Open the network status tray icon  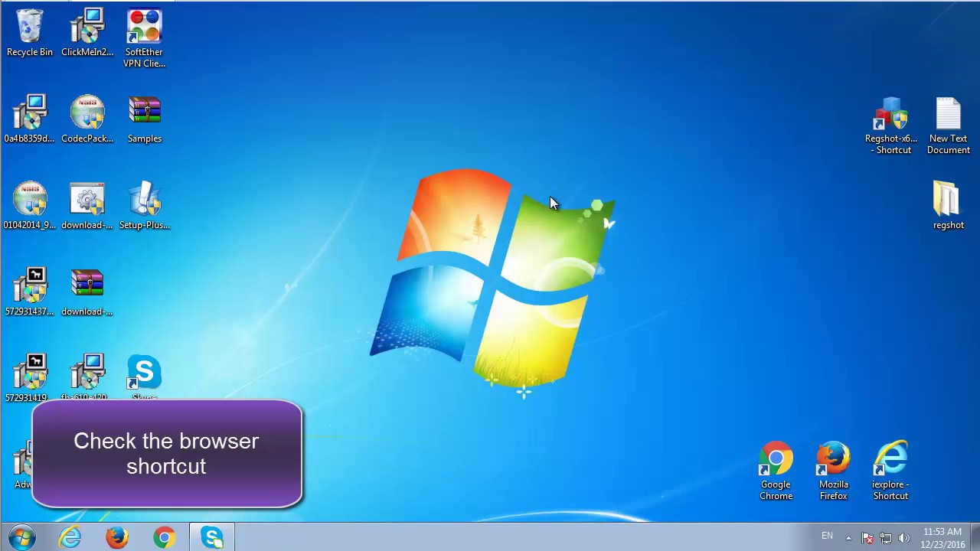(886, 538)
